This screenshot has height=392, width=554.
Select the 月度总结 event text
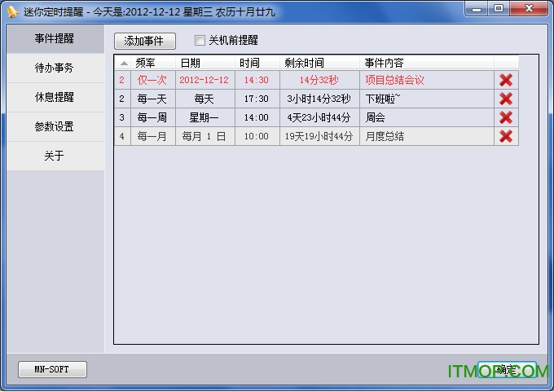[x=385, y=136]
